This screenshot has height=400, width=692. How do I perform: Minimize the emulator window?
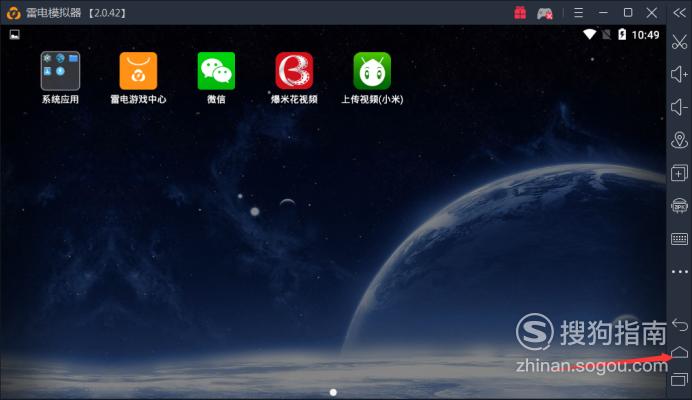[x=603, y=13]
